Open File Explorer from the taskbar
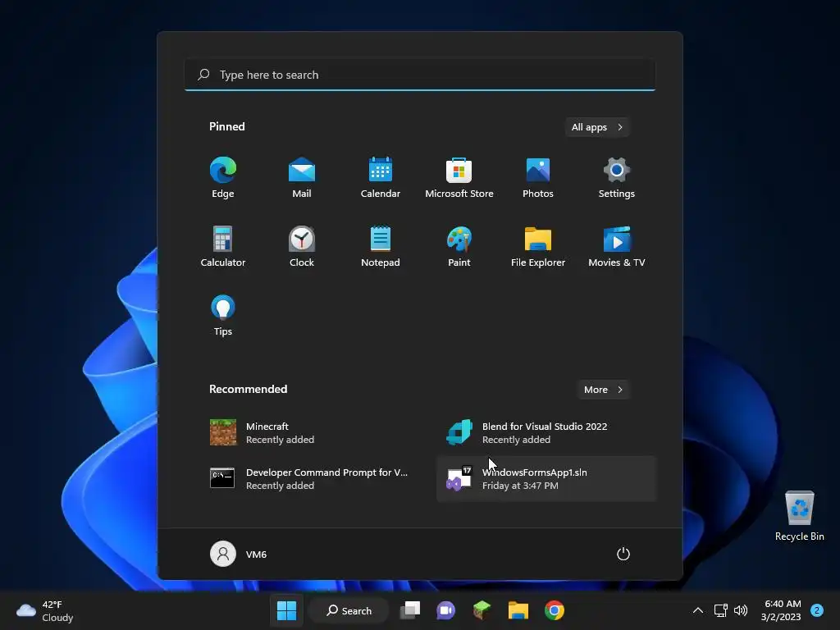The image size is (840, 630). 518,610
